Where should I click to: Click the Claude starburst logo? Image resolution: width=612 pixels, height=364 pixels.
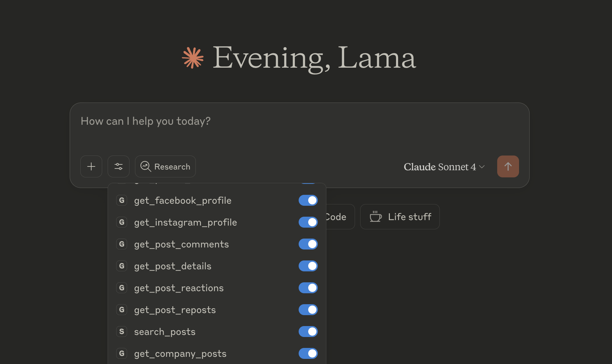click(193, 58)
